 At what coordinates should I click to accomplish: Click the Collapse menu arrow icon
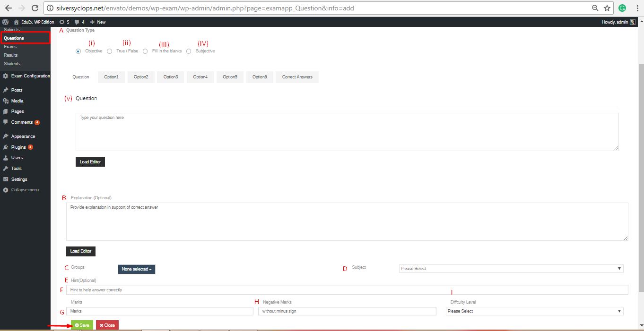6,190
